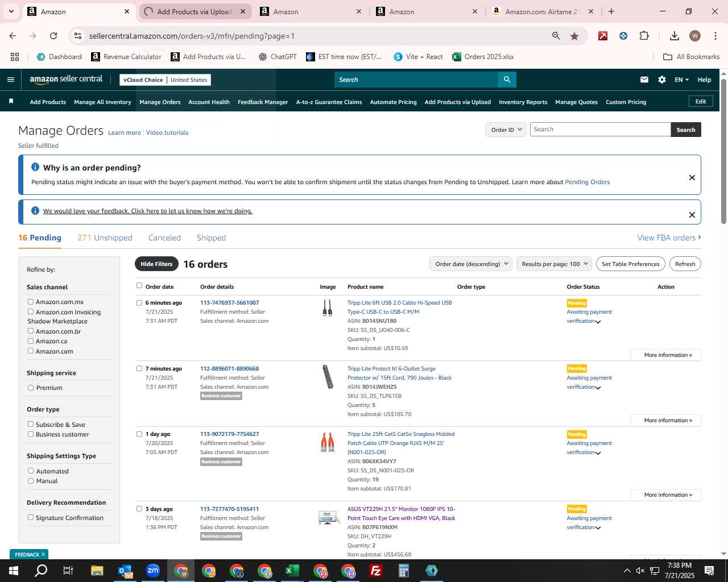
Task: Open the Order ID search type dropdown
Action: 506,130
